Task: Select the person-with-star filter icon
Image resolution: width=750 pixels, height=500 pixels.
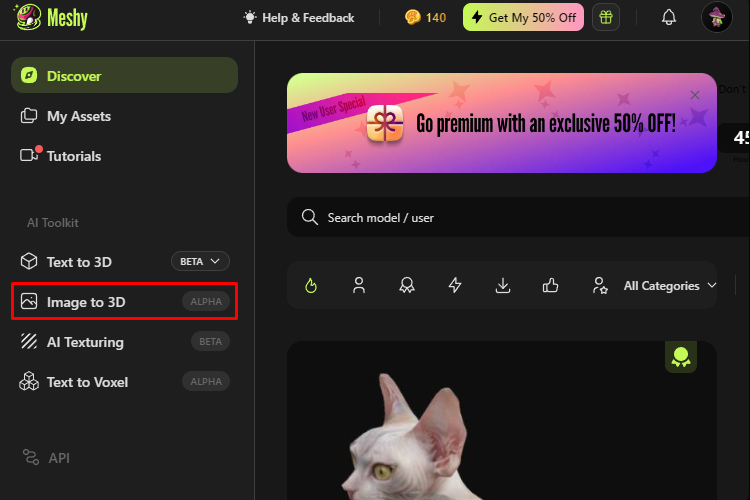Action: tap(599, 286)
